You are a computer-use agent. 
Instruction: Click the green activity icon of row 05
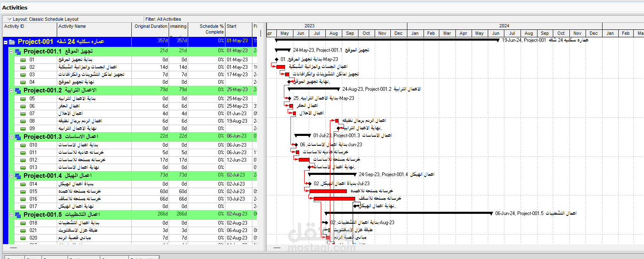[x=23, y=99]
